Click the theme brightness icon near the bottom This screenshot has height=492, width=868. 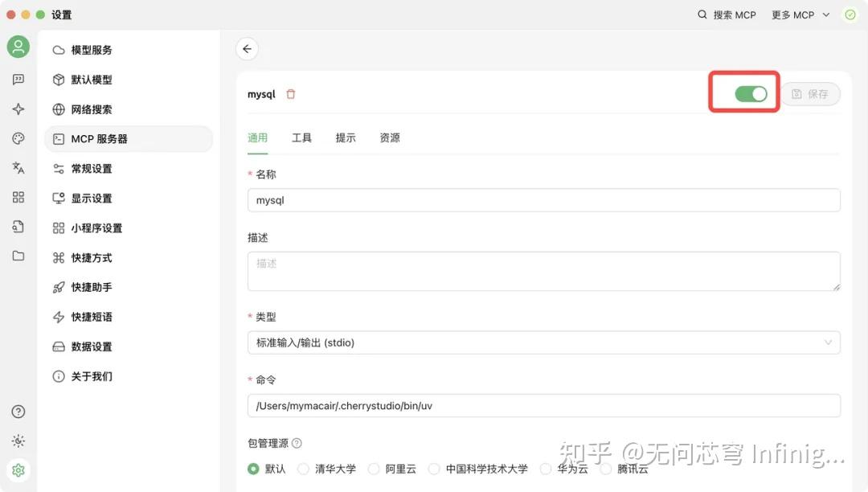pyautogui.click(x=18, y=440)
